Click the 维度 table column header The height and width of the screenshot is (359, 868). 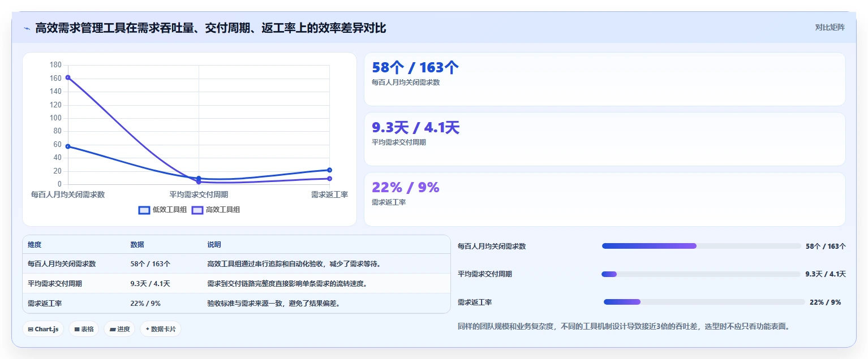(x=35, y=245)
